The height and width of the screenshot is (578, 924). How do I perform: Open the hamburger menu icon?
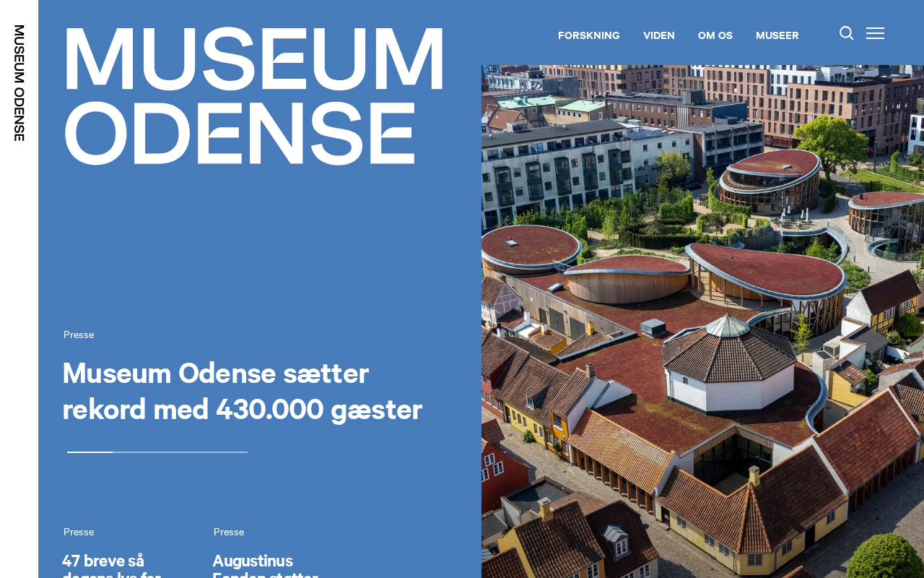tap(875, 33)
